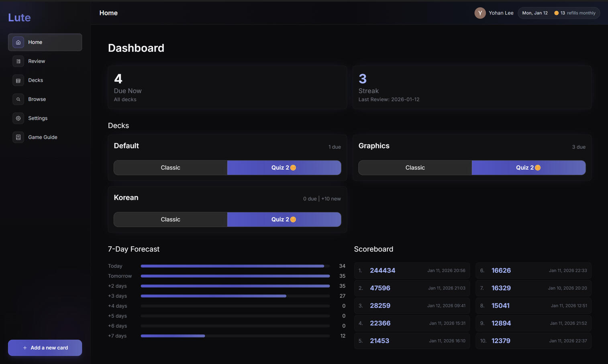
Task: Switch the Korean deck to Classic mode
Action: (170, 220)
